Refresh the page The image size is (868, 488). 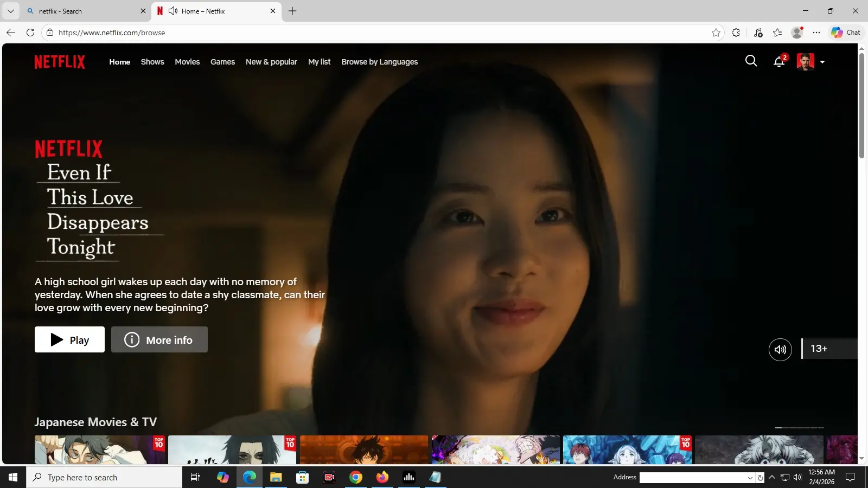pos(30,33)
